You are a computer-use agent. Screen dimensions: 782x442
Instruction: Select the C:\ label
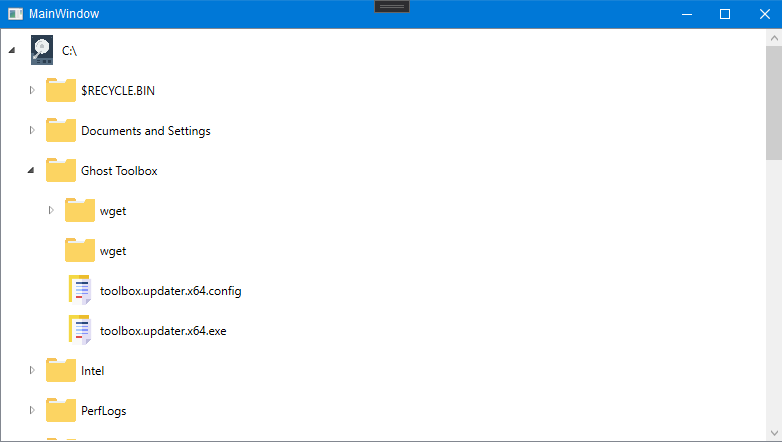69,51
